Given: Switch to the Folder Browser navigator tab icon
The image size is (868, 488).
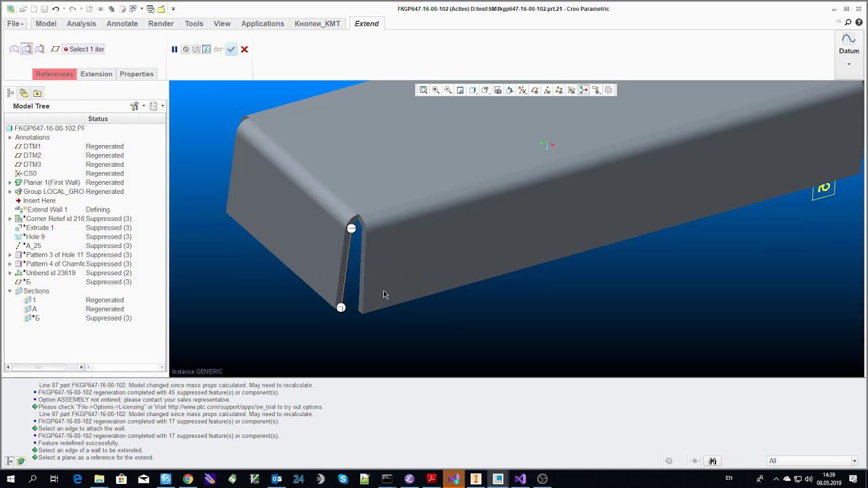Looking at the screenshot, I should click(24, 93).
